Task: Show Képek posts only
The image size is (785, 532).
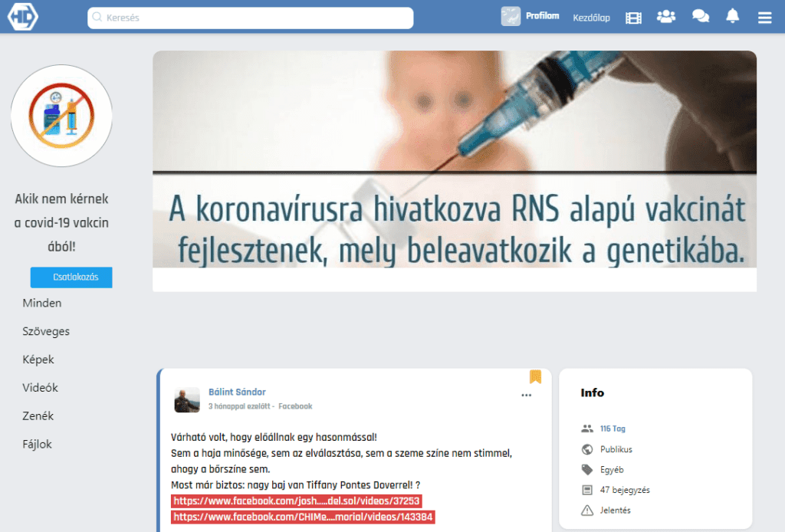Action: [38, 360]
